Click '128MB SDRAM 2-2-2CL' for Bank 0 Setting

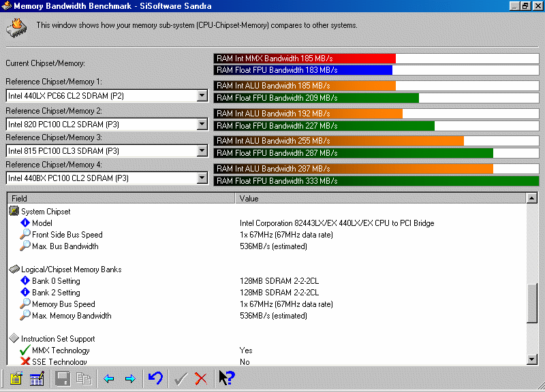(279, 280)
